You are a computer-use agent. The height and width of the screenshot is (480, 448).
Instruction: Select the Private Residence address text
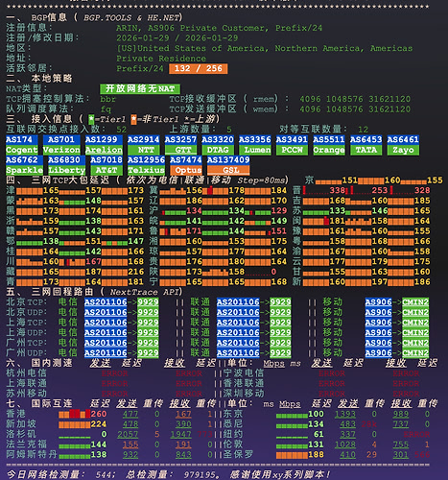pyautogui.click(x=161, y=59)
